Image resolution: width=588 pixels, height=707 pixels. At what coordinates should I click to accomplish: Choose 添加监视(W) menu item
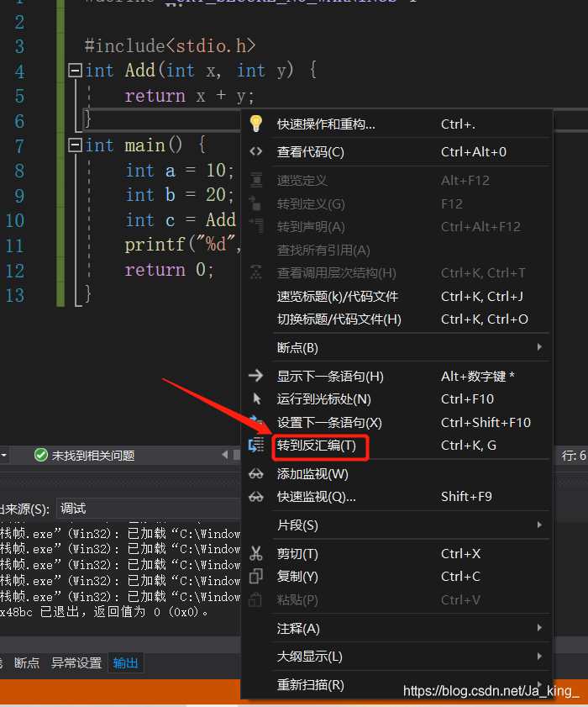click(x=396, y=474)
